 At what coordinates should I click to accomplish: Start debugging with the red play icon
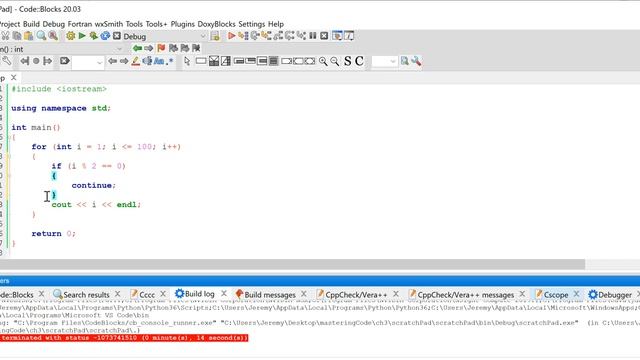(x=231, y=36)
